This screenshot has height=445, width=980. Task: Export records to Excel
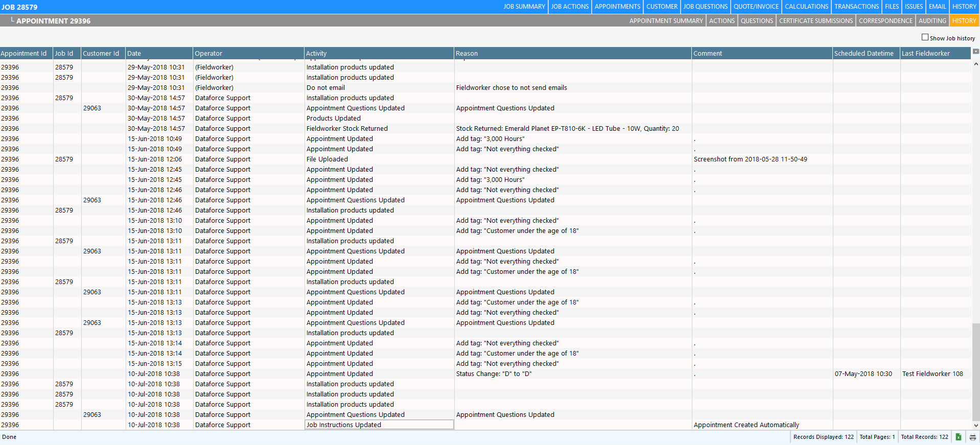tap(959, 437)
